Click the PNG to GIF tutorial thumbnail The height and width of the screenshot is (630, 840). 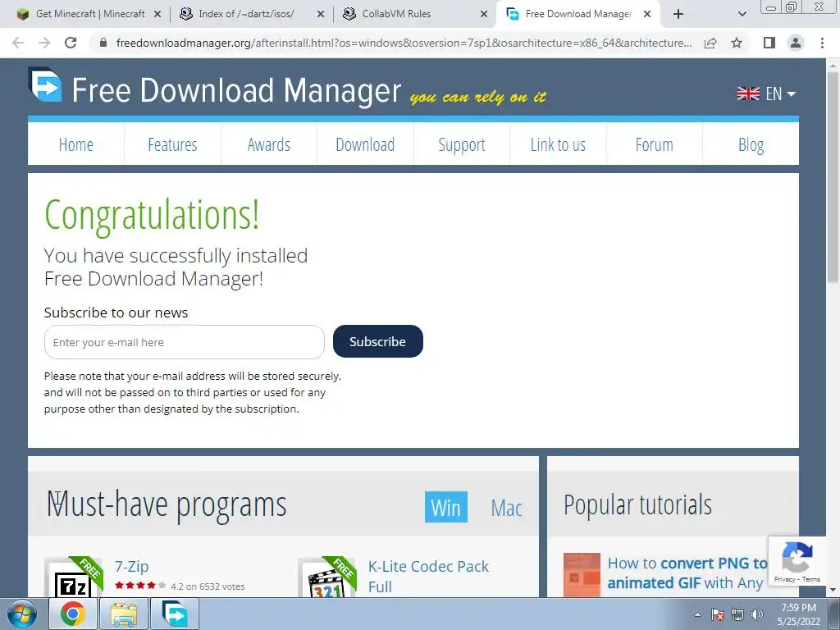click(582, 575)
